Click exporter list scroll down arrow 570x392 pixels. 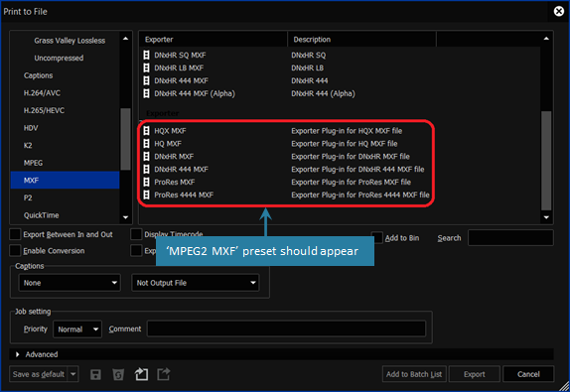(546, 217)
